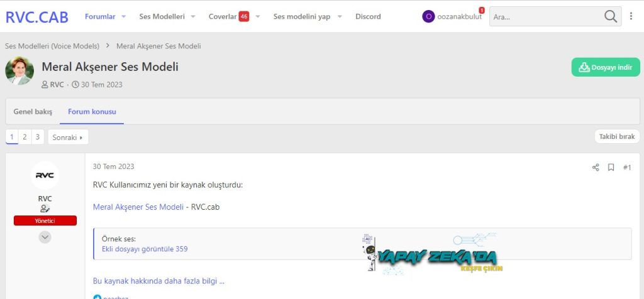This screenshot has width=644, height=299.
Task: Open the oozanakbulut account menu
Action: (459, 16)
